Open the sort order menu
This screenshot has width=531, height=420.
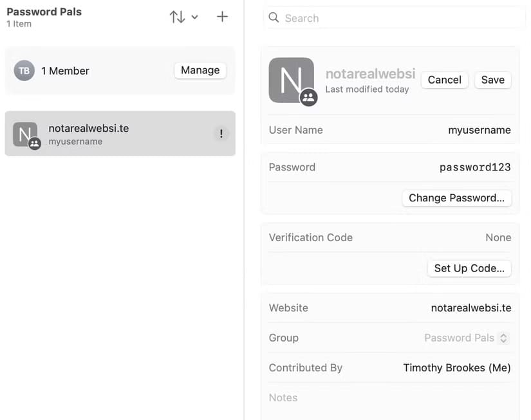tap(183, 17)
